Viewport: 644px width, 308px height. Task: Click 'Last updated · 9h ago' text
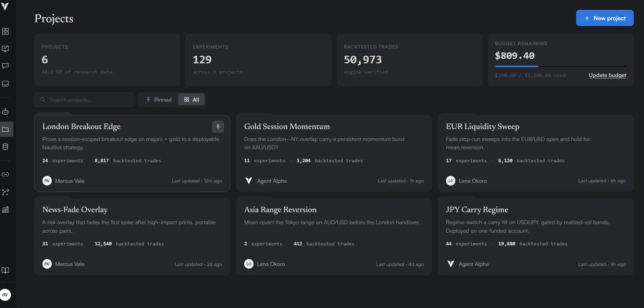(x=602, y=264)
